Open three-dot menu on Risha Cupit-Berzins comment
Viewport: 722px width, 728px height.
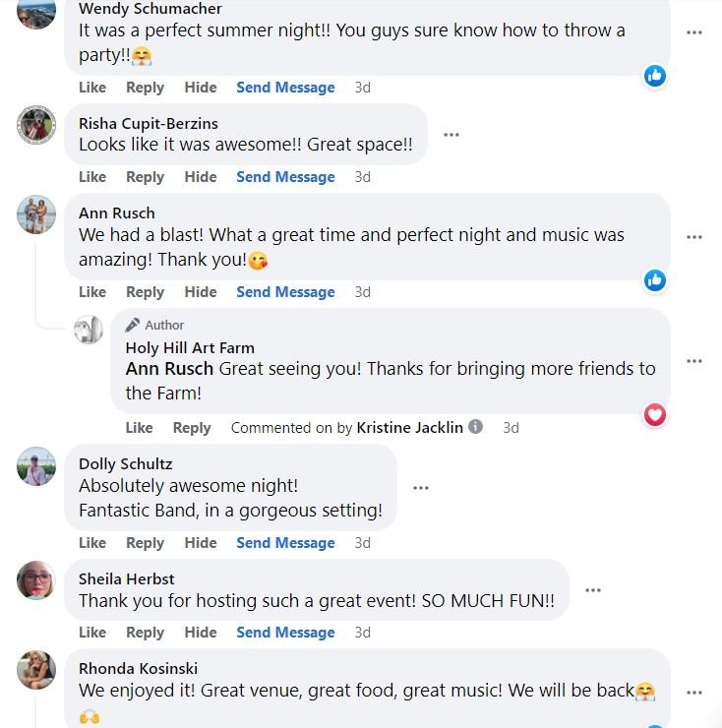(451, 135)
